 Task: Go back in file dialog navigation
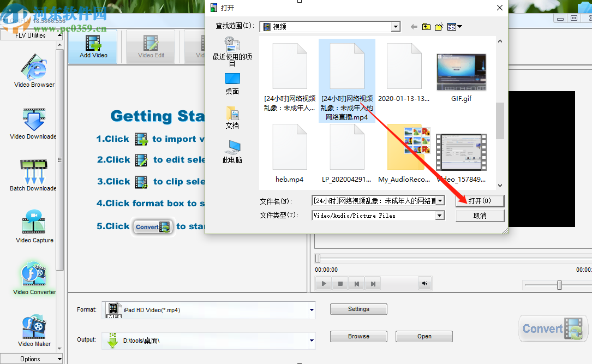414,27
